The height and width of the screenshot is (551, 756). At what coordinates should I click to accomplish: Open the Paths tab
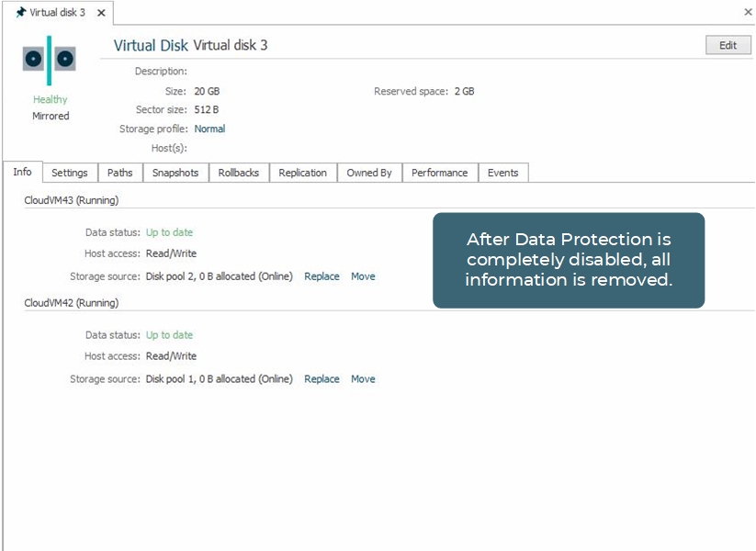pyautogui.click(x=119, y=173)
